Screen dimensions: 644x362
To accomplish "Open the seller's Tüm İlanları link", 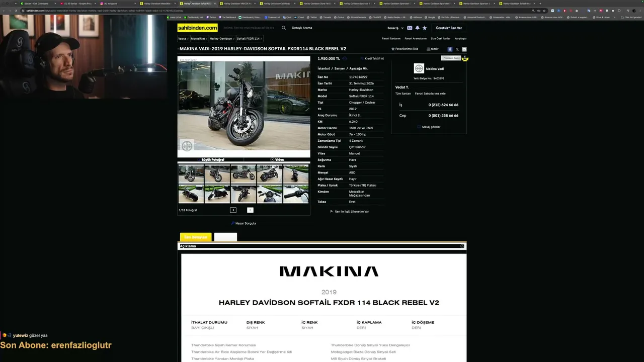I will [x=403, y=94].
